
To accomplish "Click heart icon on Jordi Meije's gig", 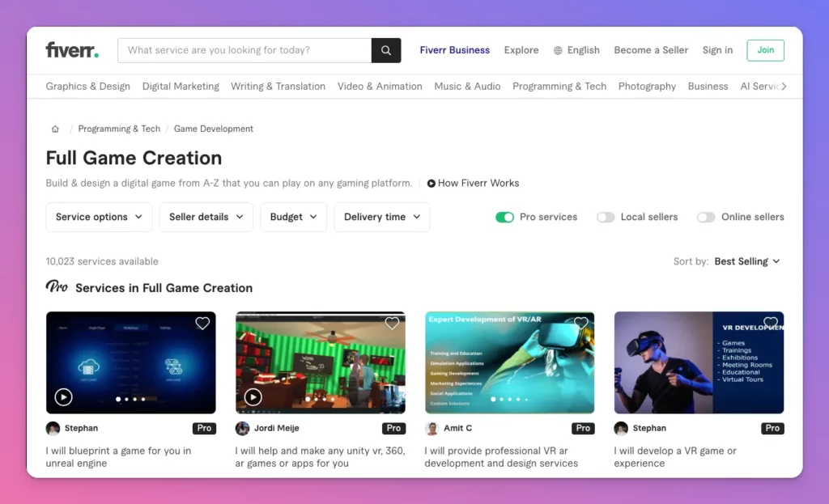I will point(392,324).
